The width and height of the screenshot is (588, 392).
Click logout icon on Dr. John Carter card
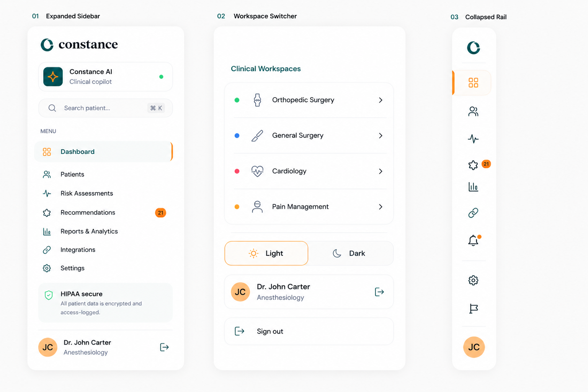379,292
